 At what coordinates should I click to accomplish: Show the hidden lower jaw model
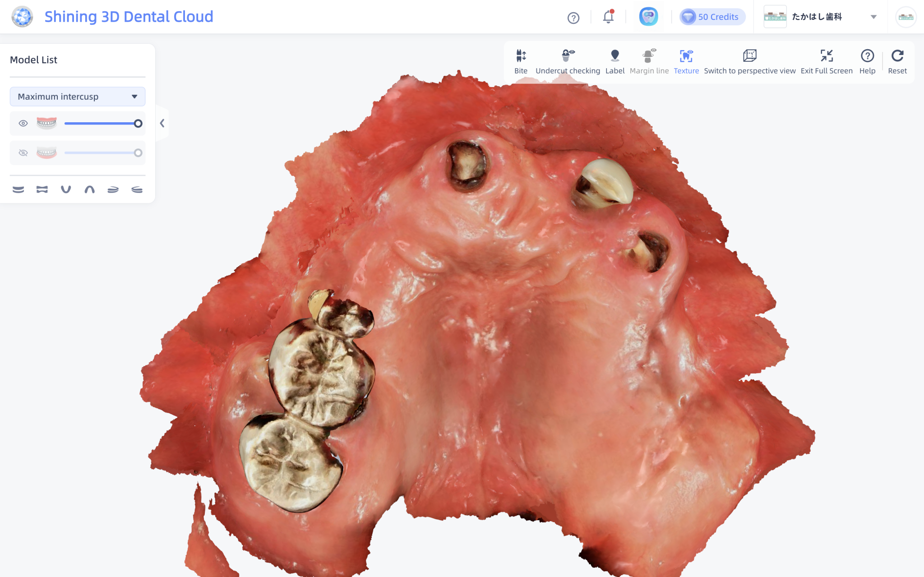(x=23, y=153)
